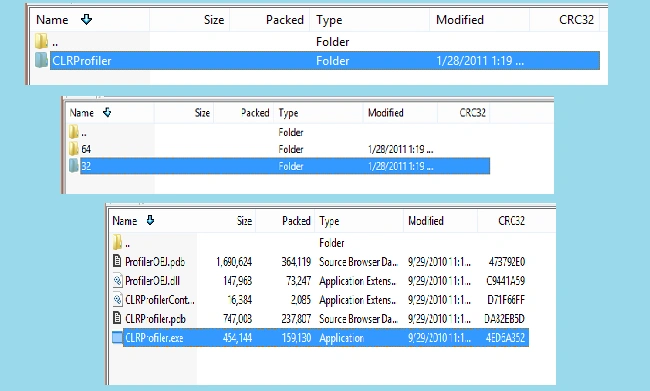The height and width of the screenshot is (391, 650).
Task: Click the parent folder icon in bottom panel
Action: tap(117, 242)
